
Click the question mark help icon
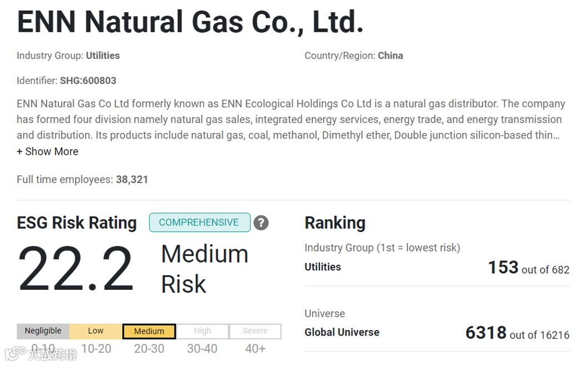(261, 223)
